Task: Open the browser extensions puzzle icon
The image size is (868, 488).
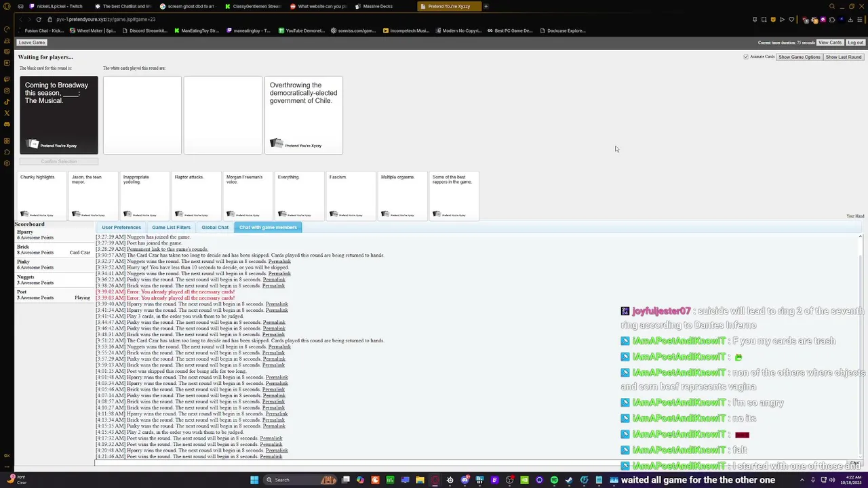Action: (832, 20)
